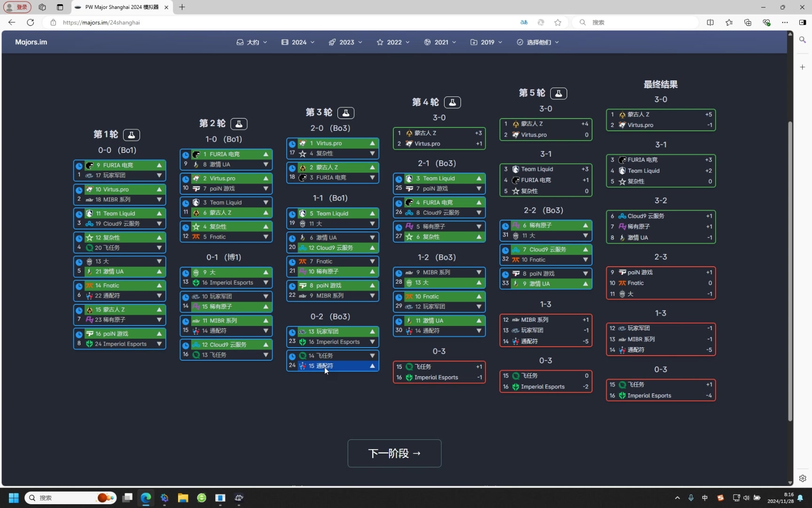812x508 pixels.
Task: Select 9 MIBR 系列 in Round 4 match 28
Action: click(445, 273)
